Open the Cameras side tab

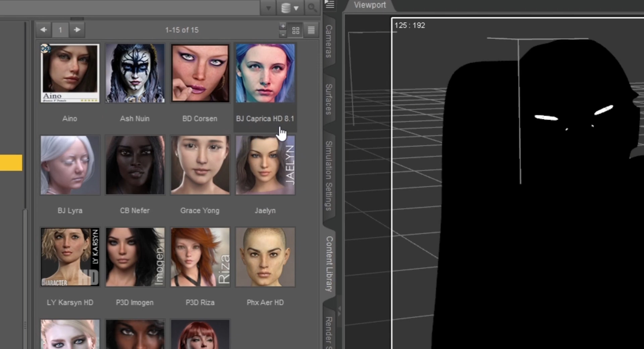coord(329,41)
